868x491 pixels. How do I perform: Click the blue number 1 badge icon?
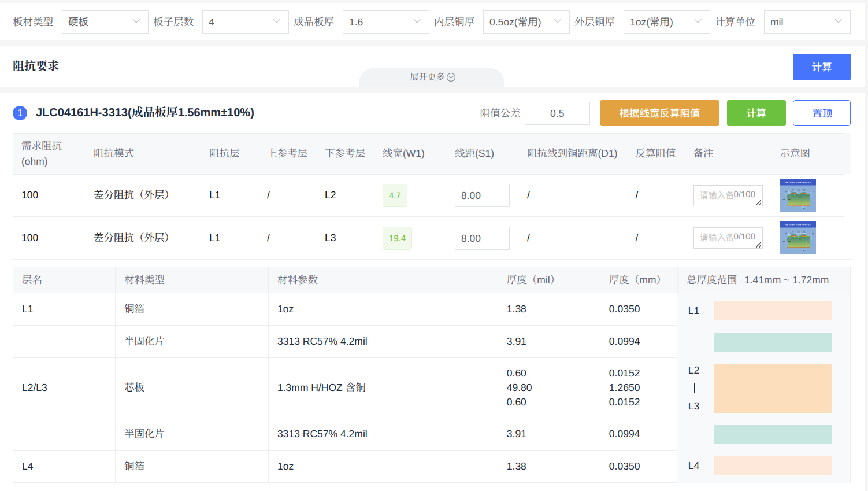(20, 113)
